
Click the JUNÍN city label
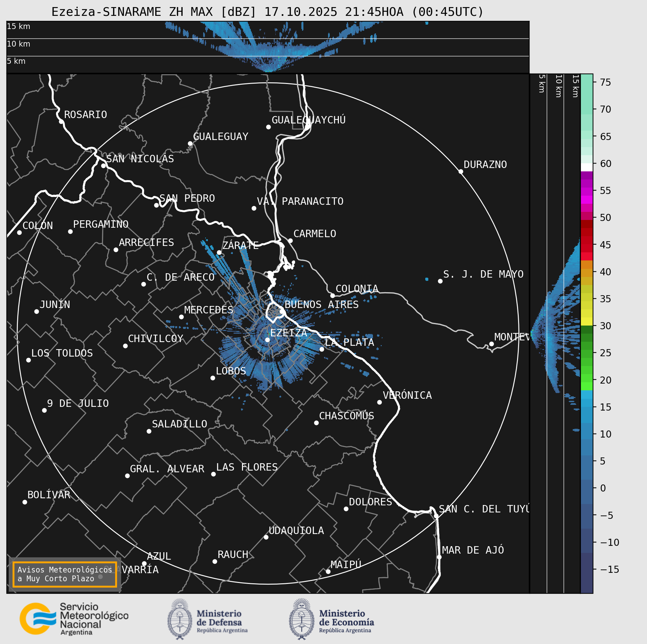(55, 305)
